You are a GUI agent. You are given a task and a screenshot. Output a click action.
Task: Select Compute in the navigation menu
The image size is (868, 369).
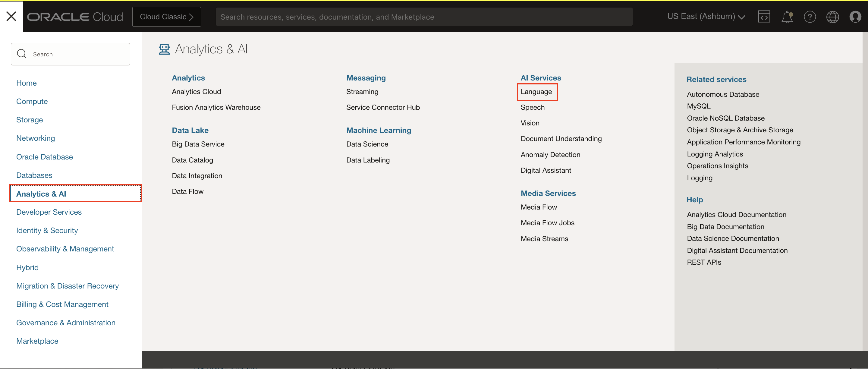(x=32, y=101)
